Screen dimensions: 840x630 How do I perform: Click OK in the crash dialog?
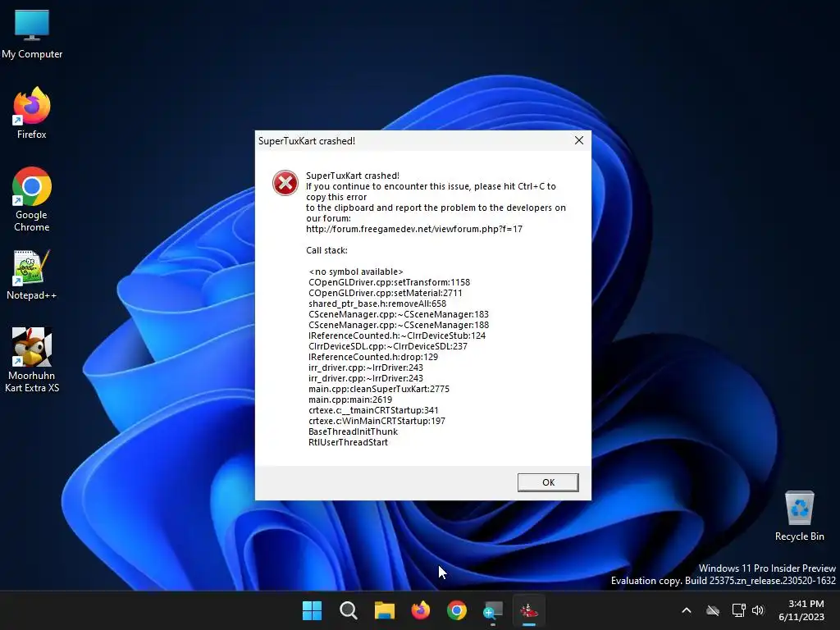pyautogui.click(x=548, y=482)
